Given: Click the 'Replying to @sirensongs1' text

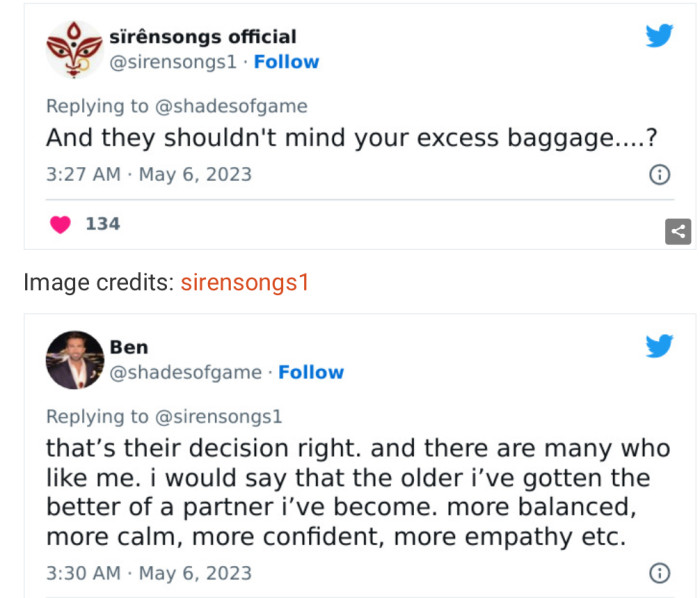Looking at the screenshot, I should tap(164, 417).
